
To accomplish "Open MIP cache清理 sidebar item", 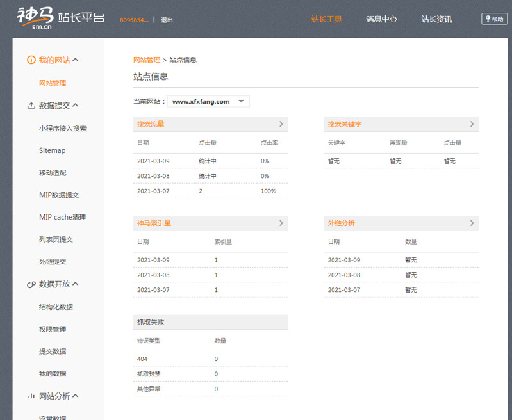I will coord(62,217).
